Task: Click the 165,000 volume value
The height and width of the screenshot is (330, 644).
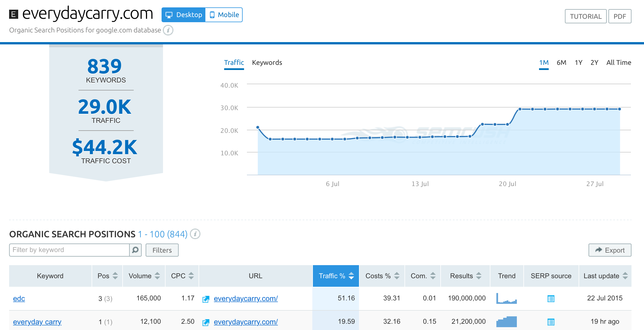Action: tap(148, 298)
